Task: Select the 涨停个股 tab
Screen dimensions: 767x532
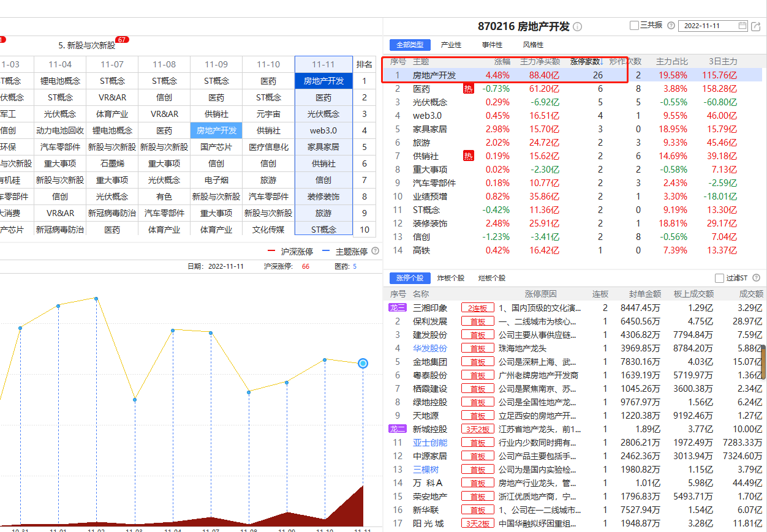Action: [x=410, y=278]
